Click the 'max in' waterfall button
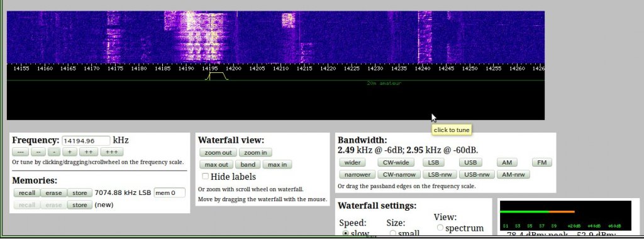The image size is (644, 239). pos(277,165)
